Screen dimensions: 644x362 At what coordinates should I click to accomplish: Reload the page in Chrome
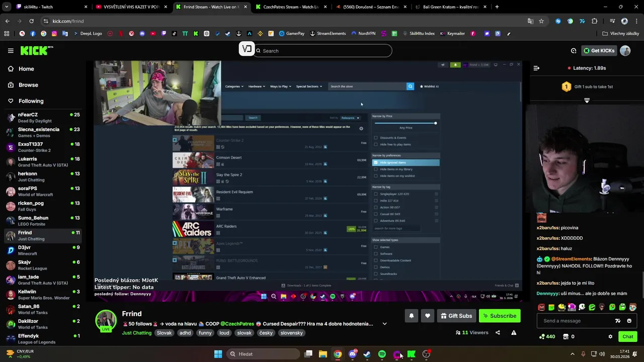[31, 21]
